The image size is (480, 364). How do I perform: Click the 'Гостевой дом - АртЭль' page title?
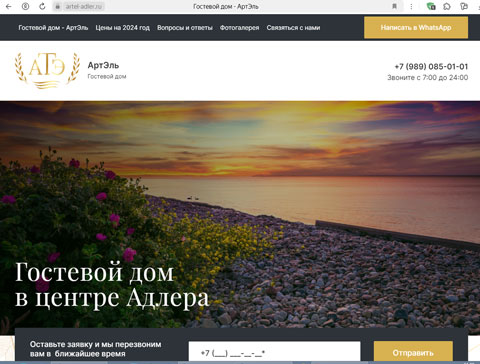(226, 6)
